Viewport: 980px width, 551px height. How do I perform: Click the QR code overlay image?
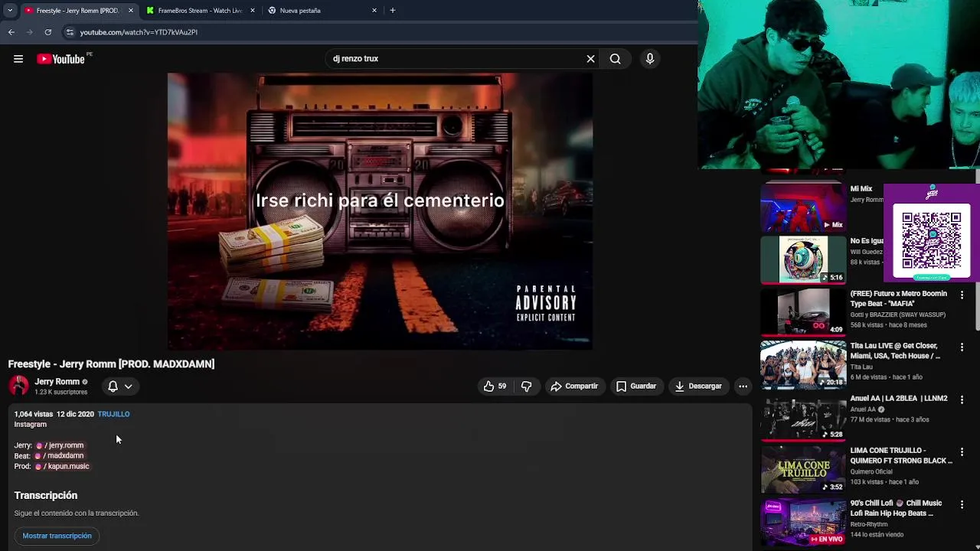pyautogui.click(x=931, y=240)
